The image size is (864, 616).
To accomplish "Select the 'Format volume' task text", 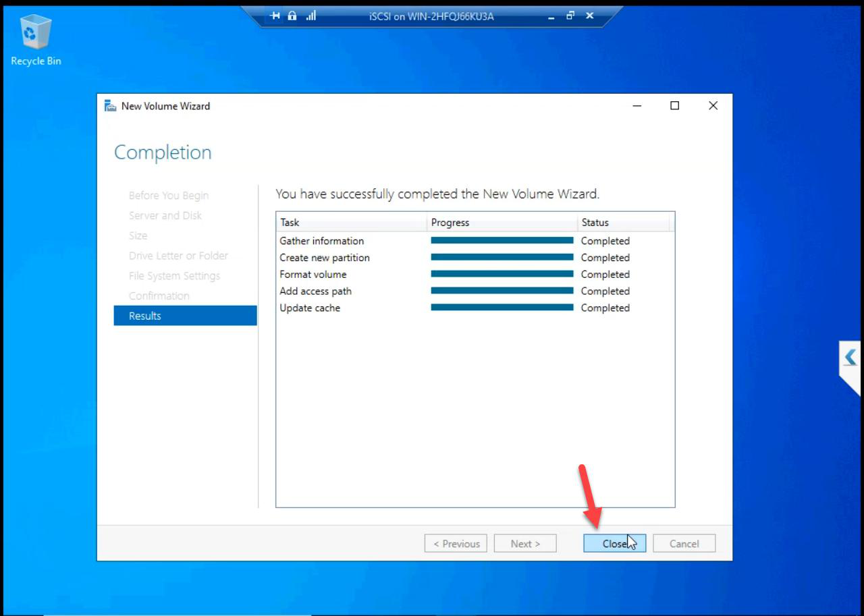I will pos(313,275).
